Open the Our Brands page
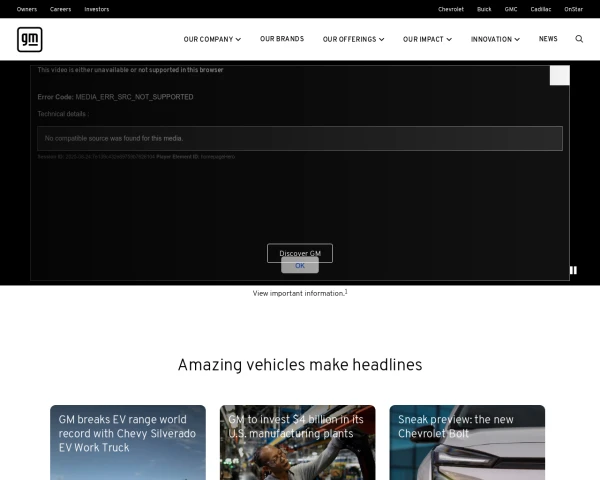 coord(282,39)
